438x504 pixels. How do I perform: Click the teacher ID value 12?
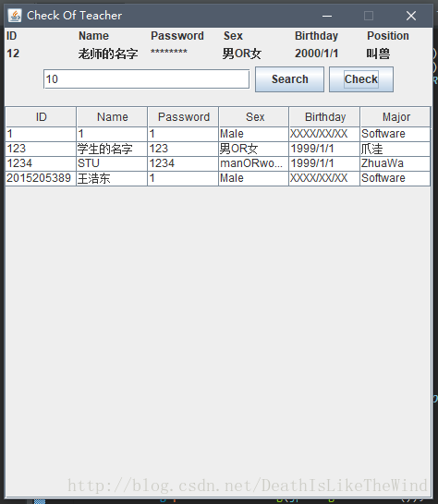[13, 54]
